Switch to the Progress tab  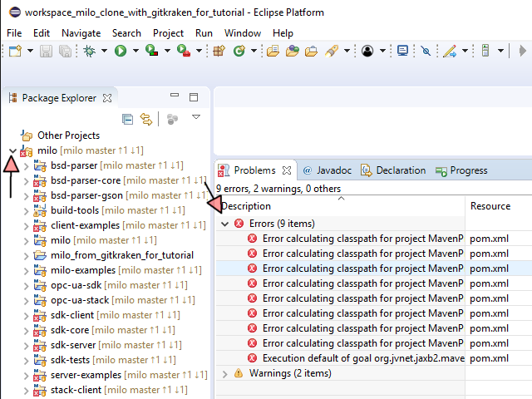[461, 170]
